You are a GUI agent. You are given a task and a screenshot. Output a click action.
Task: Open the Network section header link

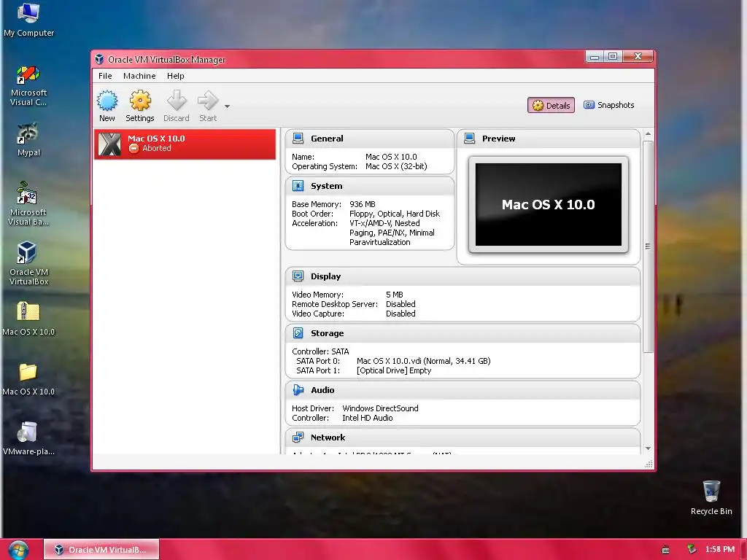click(328, 437)
